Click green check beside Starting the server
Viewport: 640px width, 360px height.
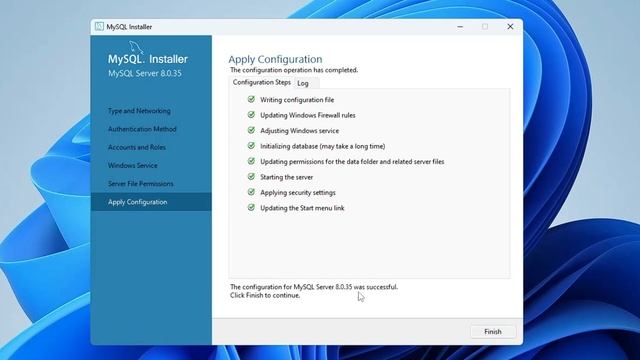tap(251, 177)
